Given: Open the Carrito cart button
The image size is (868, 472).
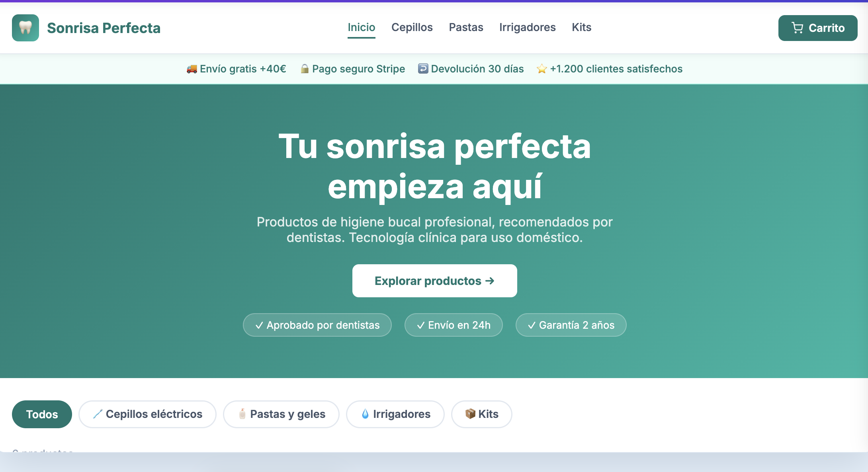Looking at the screenshot, I should coord(818,28).
